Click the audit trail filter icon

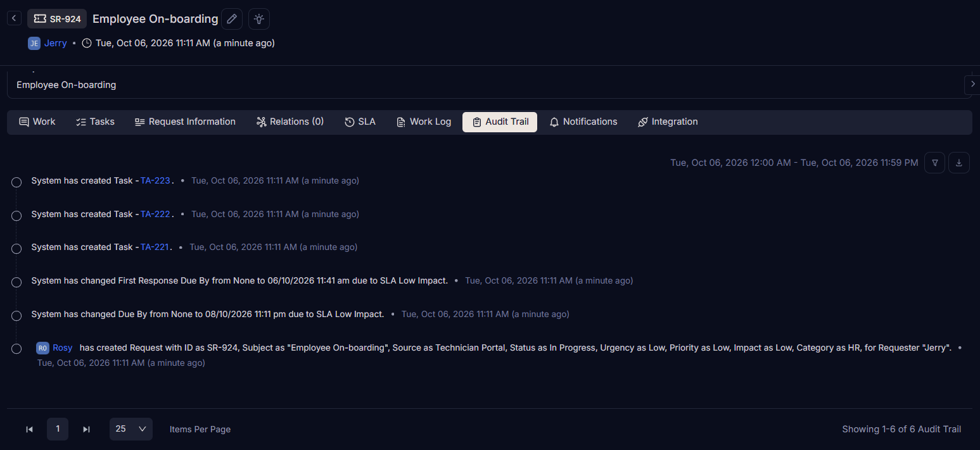point(934,163)
